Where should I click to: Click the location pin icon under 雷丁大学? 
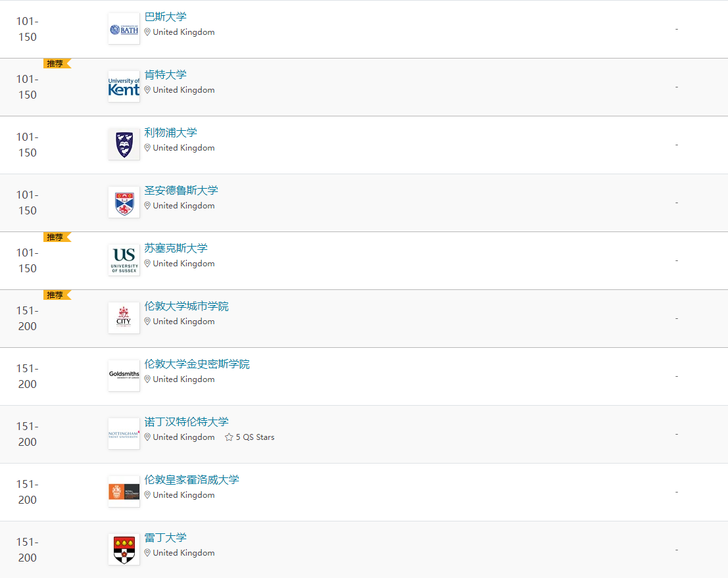(x=147, y=552)
